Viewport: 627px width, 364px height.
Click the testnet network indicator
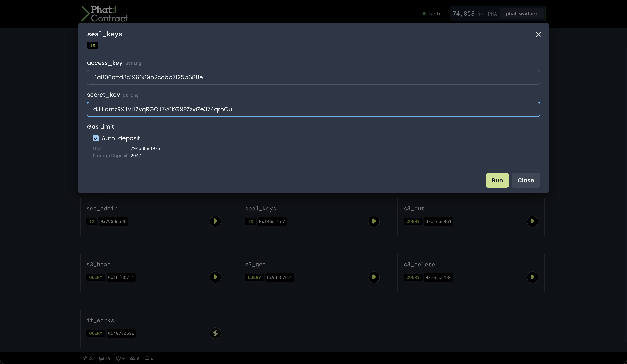[435, 14]
